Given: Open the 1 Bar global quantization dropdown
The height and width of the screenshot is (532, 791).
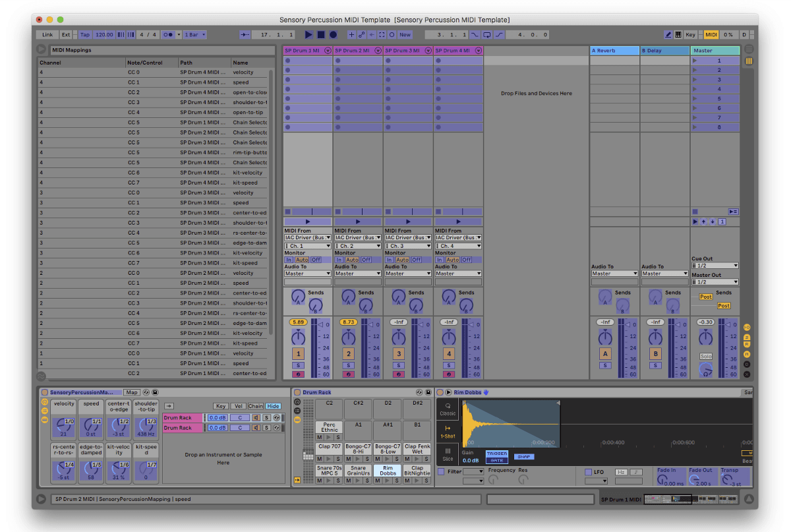Looking at the screenshot, I should [x=194, y=34].
